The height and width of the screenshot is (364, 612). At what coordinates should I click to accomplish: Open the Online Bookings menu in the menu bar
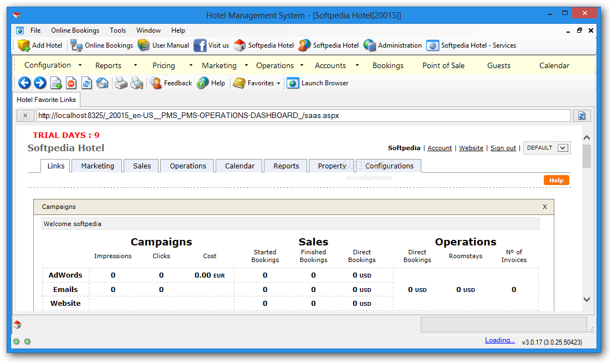[75, 30]
